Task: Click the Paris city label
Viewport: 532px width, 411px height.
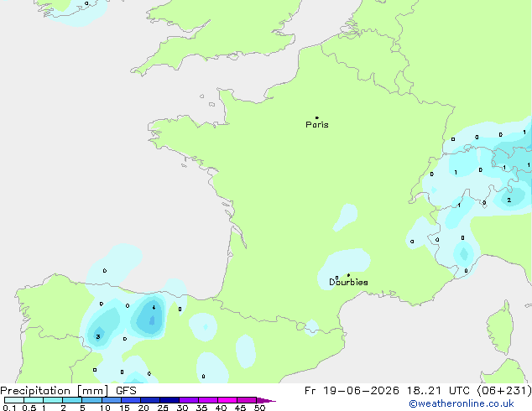Action: tap(317, 125)
